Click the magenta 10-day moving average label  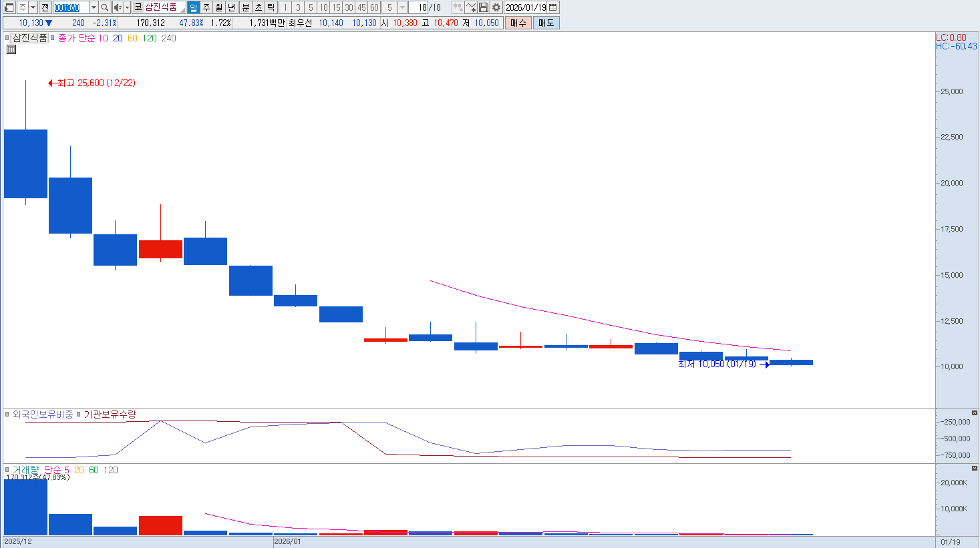pyautogui.click(x=103, y=38)
